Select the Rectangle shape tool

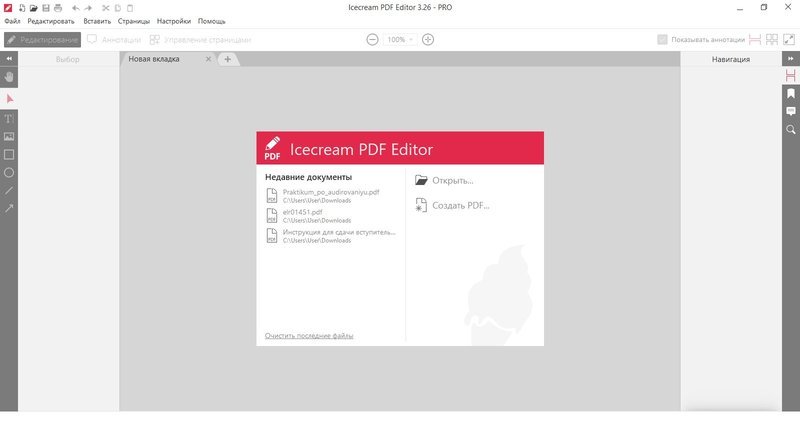[9, 155]
